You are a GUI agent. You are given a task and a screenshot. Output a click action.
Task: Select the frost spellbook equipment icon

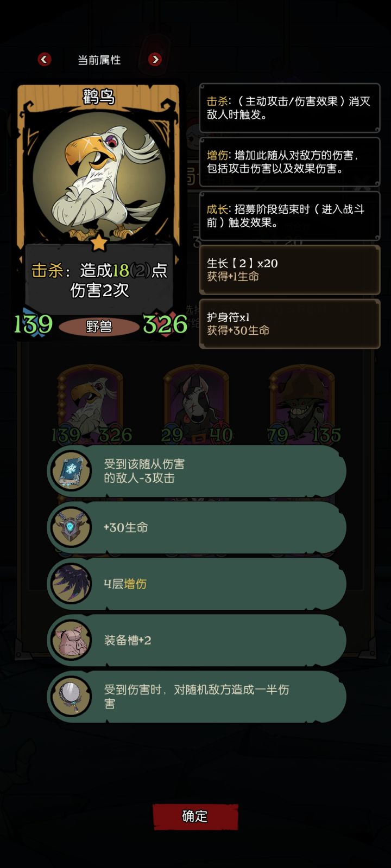point(72,471)
